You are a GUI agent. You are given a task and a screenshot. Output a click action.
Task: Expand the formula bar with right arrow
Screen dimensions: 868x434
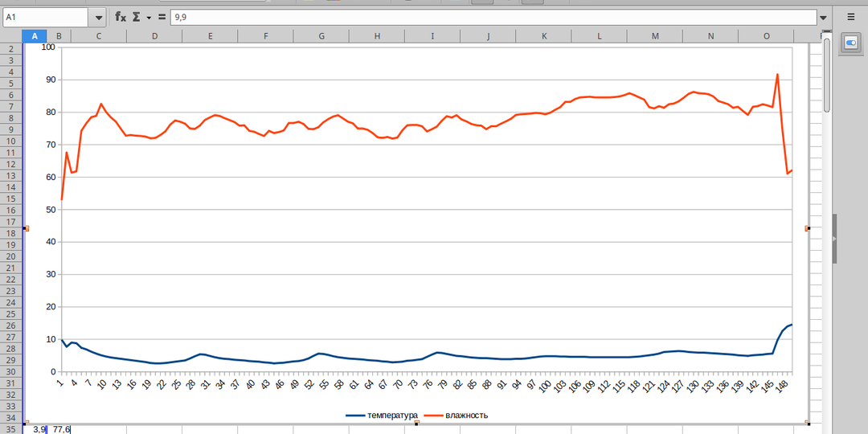point(824,18)
